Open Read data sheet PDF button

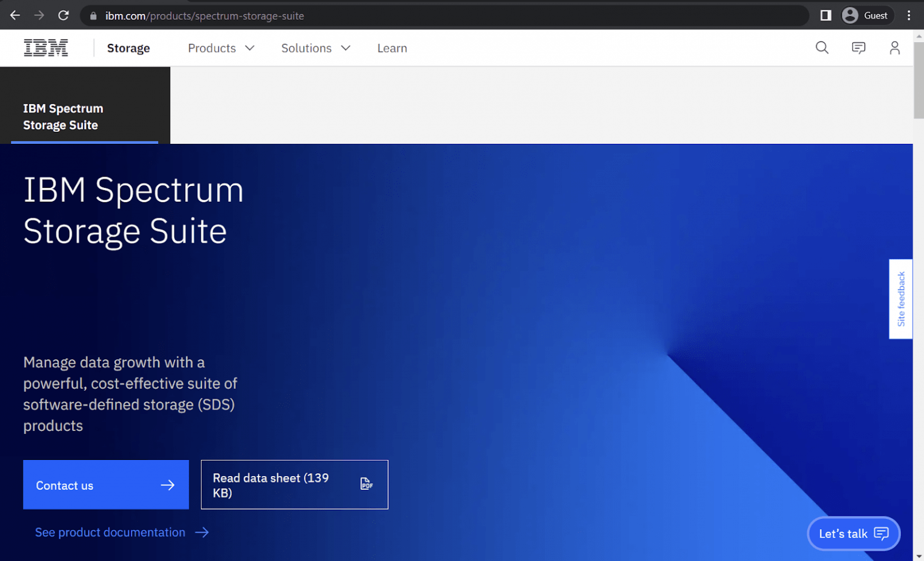coord(294,485)
